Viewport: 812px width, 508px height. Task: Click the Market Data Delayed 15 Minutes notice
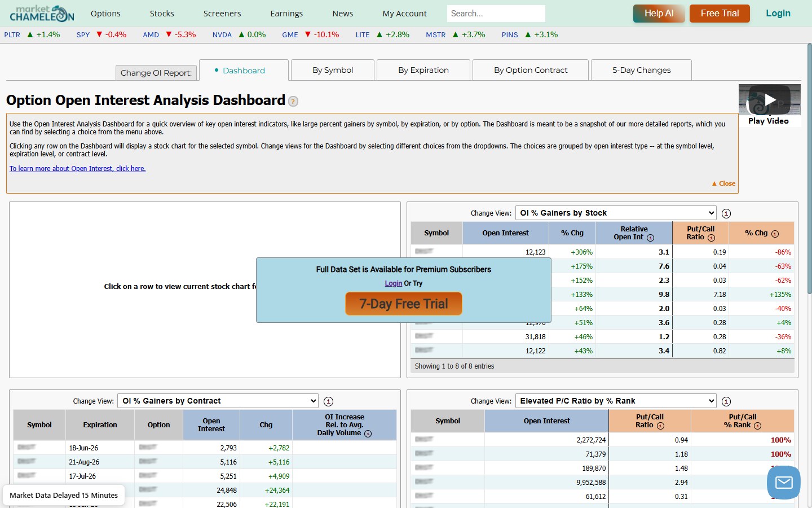[64, 495]
